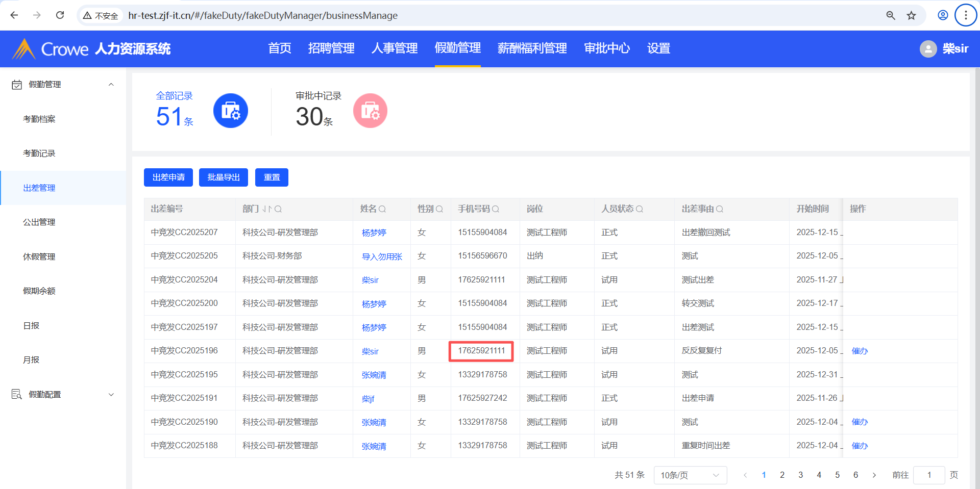Click the search icon beside 出差事由 header
Image resolution: width=980 pixels, height=489 pixels.
click(x=720, y=209)
